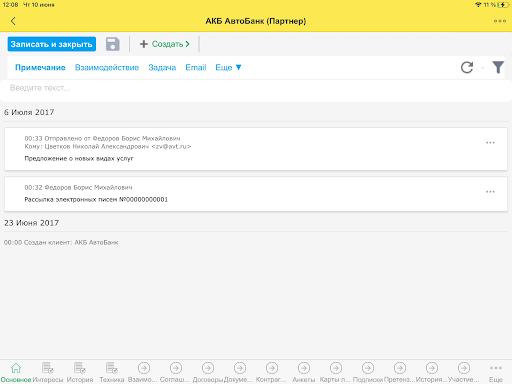
Task: Open the Еще overflow in the bottom bar
Action: pyautogui.click(x=496, y=373)
